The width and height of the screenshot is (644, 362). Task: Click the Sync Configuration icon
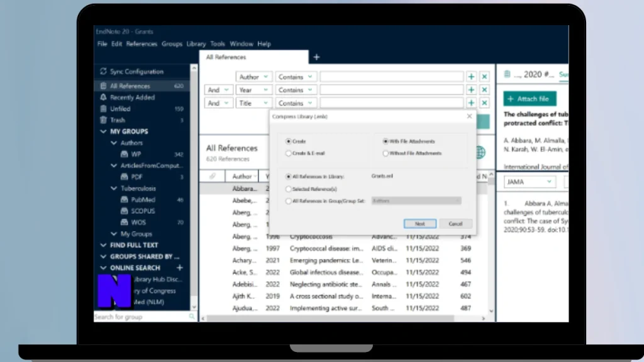click(103, 72)
